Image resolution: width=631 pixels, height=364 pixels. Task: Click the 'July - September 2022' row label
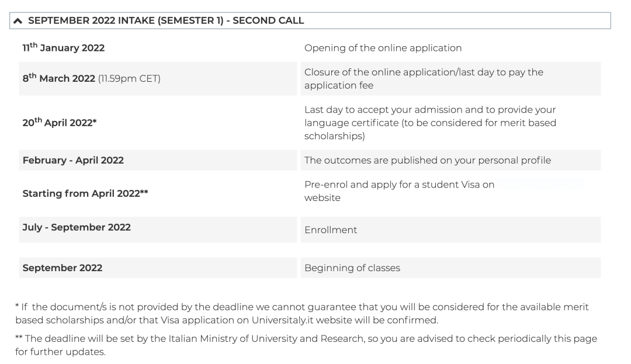pos(77,227)
